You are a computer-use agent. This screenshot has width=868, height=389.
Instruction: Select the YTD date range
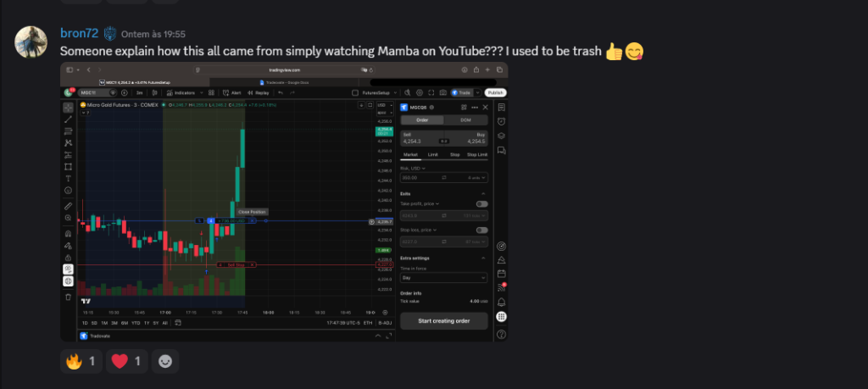click(x=136, y=323)
